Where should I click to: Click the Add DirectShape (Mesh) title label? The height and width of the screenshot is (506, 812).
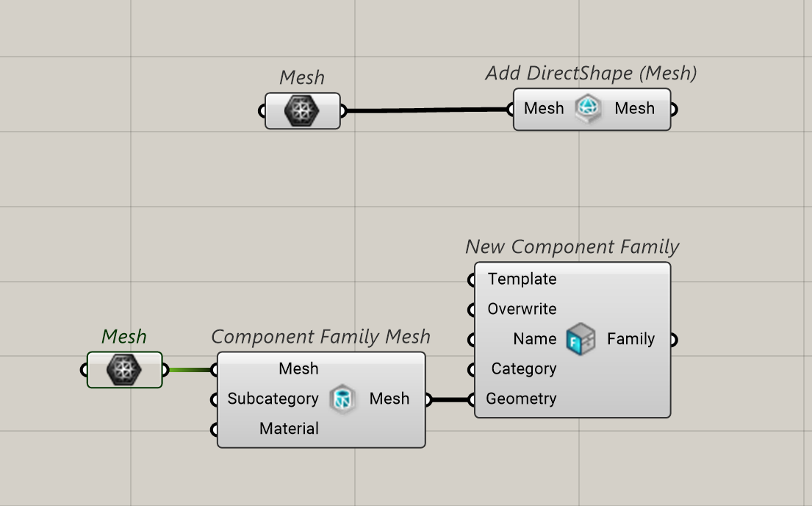(x=591, y=73)
